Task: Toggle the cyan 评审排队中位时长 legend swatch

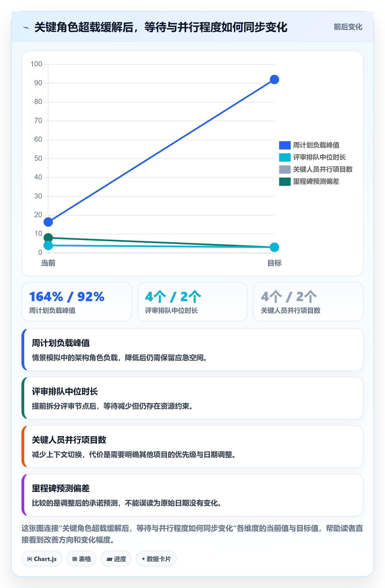Action: (285, 157)
